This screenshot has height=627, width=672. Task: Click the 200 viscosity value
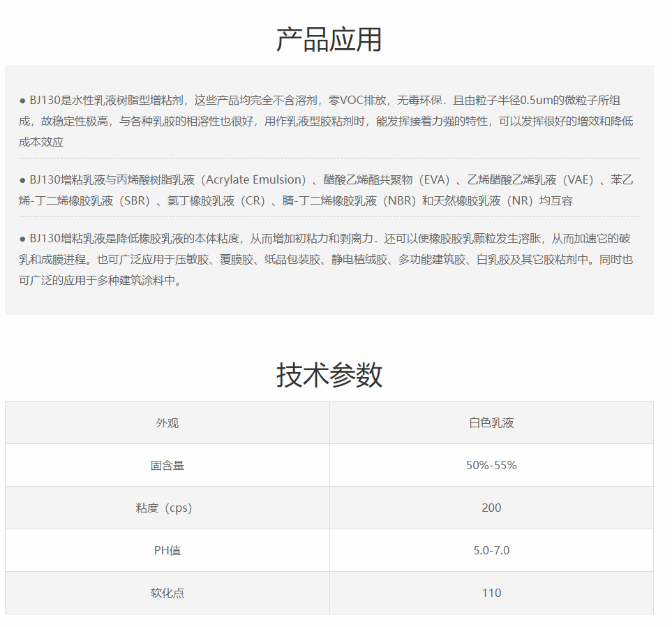[x=491, y=508]
